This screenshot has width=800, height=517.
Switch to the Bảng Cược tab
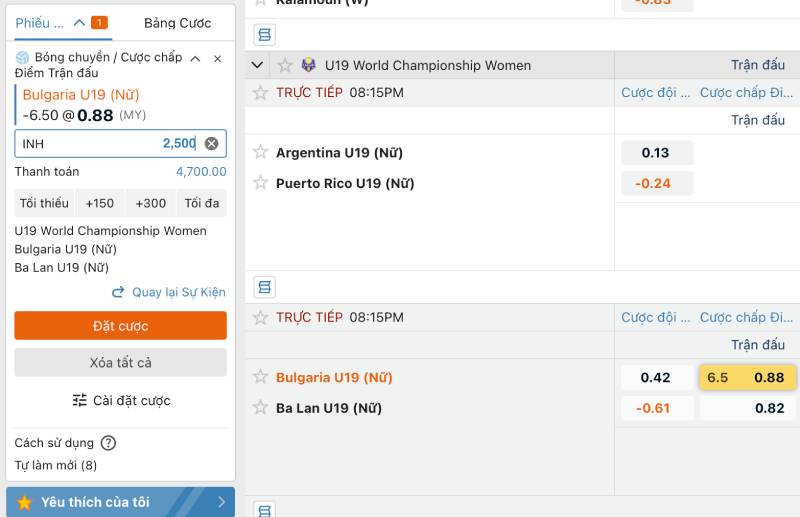[x=177, y=23]
